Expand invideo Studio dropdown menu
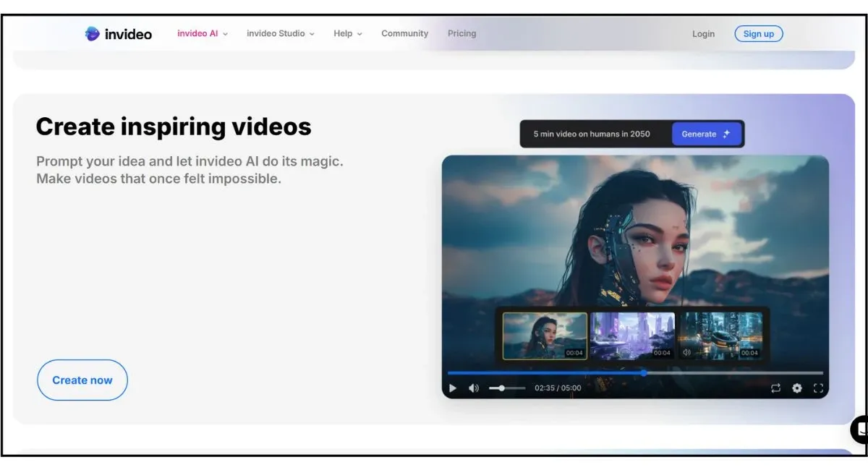This screenshot has height=470, width=868. [x=281, y=33]
